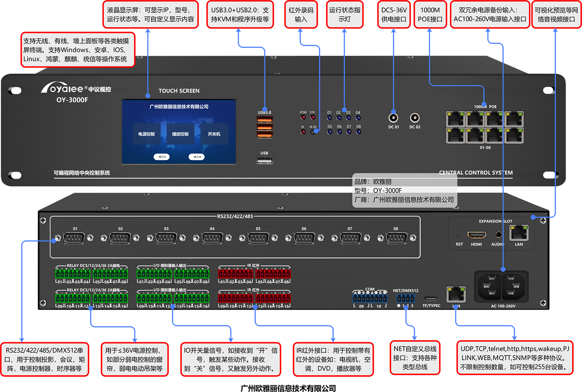Click the red IR terminal block 01-04
582x392 pixels.
click(236, 274)
